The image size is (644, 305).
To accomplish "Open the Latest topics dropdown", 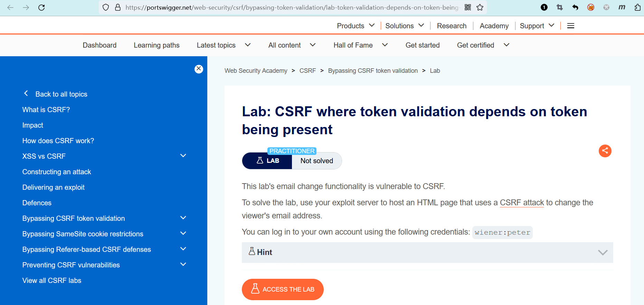I will click(x=224, y=45).
